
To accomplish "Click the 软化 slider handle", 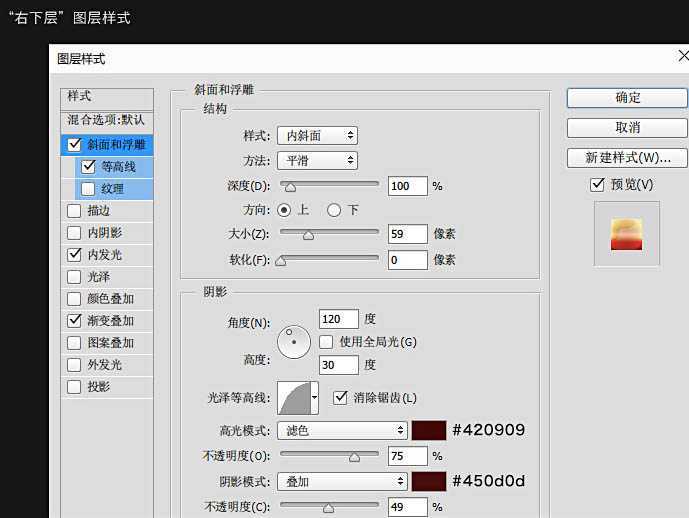I will coord(281,261).
